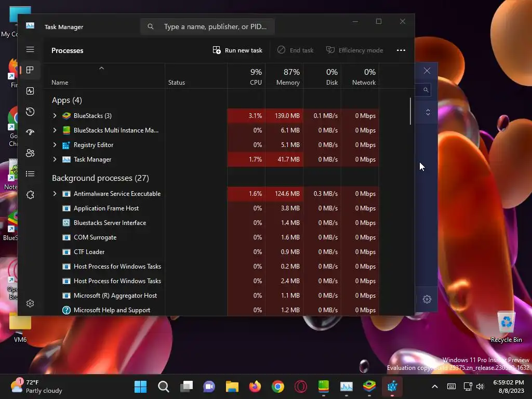Open File Explorer from the taskbar
The image size is (532, 399).
coord(232,387)
